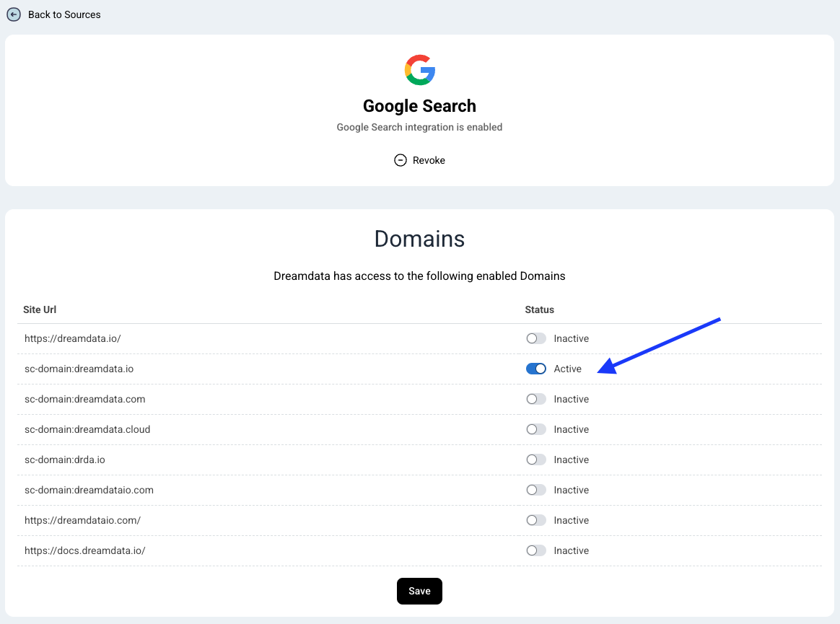Select the sc-domain:dreamdata.cloud URL text
This screenshot has width=840, height=624.
click(87, 429)
